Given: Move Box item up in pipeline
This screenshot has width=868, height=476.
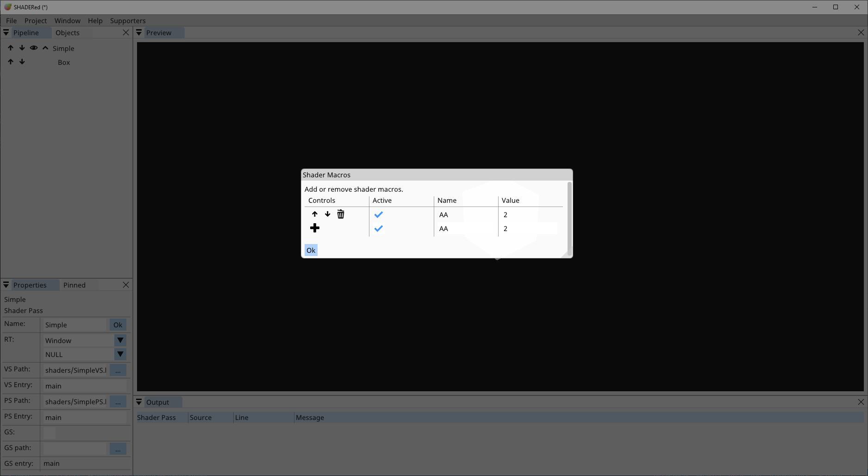Looking at the screenshot, I should pos(11,62).
